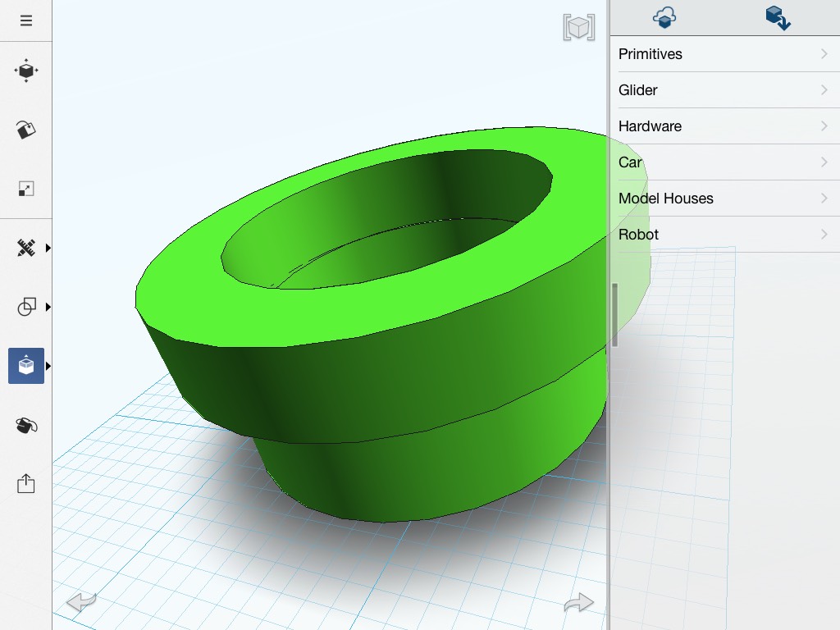Open the Combine shapes tool icon
This screenshot has width=840, height=630.
(x=25, y=307)
